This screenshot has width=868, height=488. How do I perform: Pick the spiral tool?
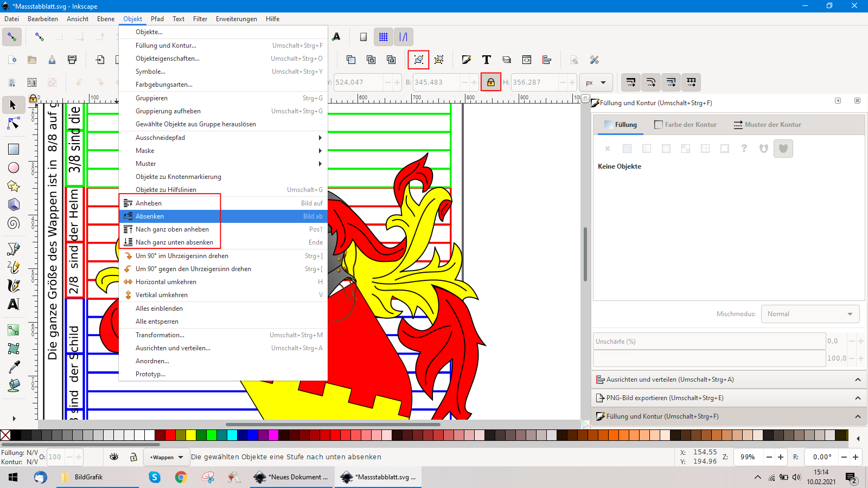[x=14, y=223]
